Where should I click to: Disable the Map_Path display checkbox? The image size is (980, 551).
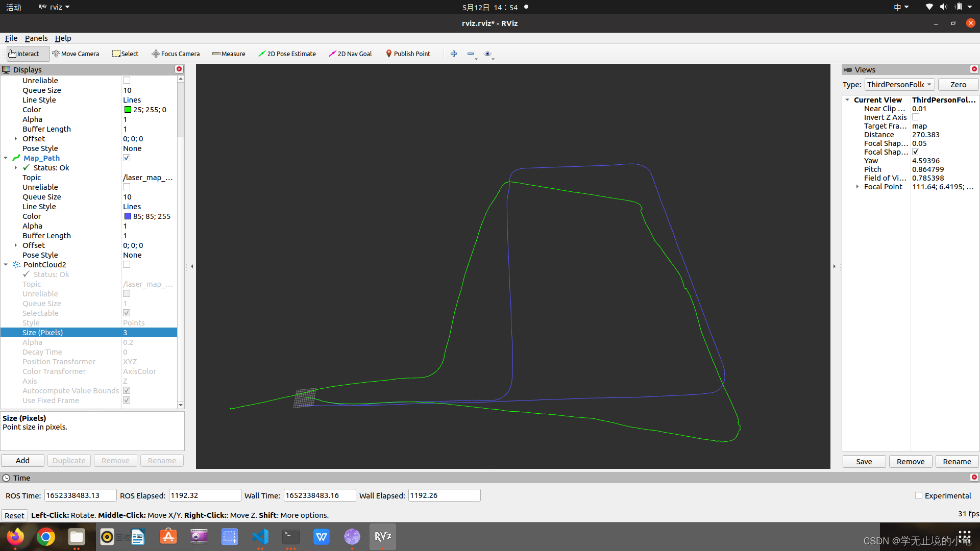[x=127, y=158]
